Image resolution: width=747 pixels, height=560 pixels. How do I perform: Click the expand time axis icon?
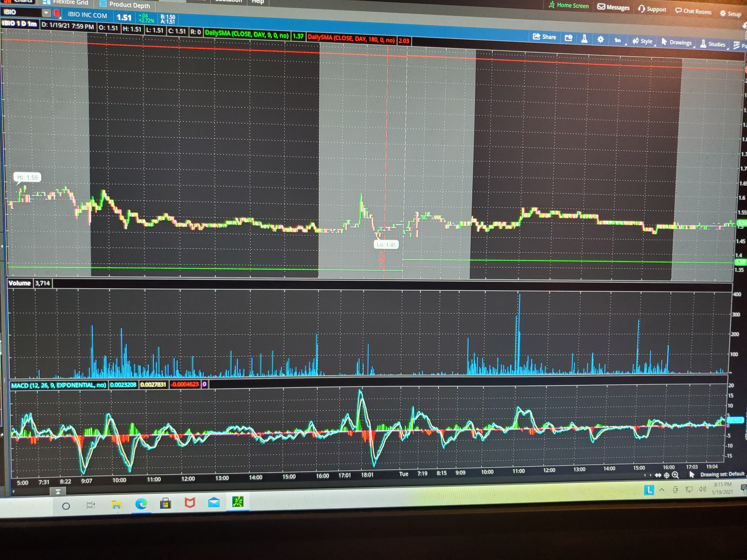658,475
